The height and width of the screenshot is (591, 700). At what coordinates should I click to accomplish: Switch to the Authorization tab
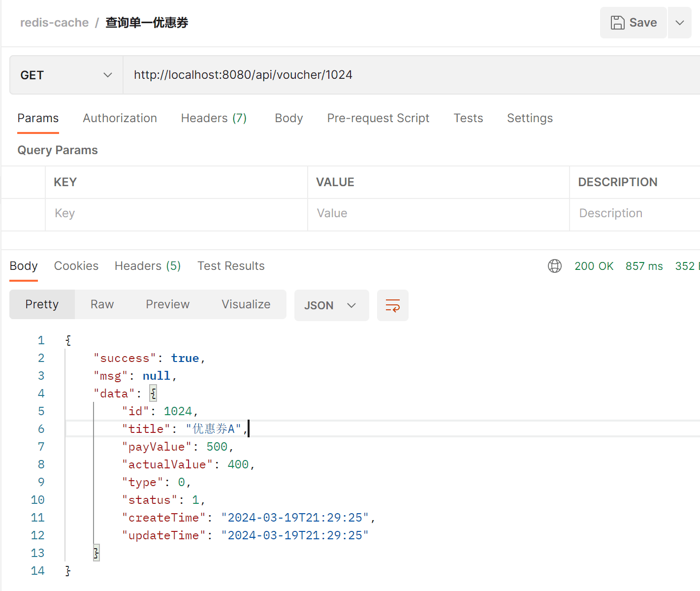click(120, 118)
